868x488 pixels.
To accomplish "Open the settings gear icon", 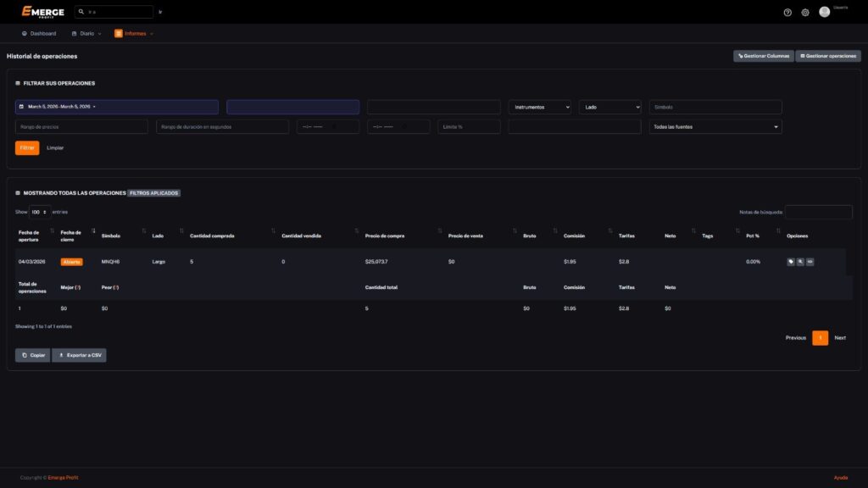I will click(805, 13).
